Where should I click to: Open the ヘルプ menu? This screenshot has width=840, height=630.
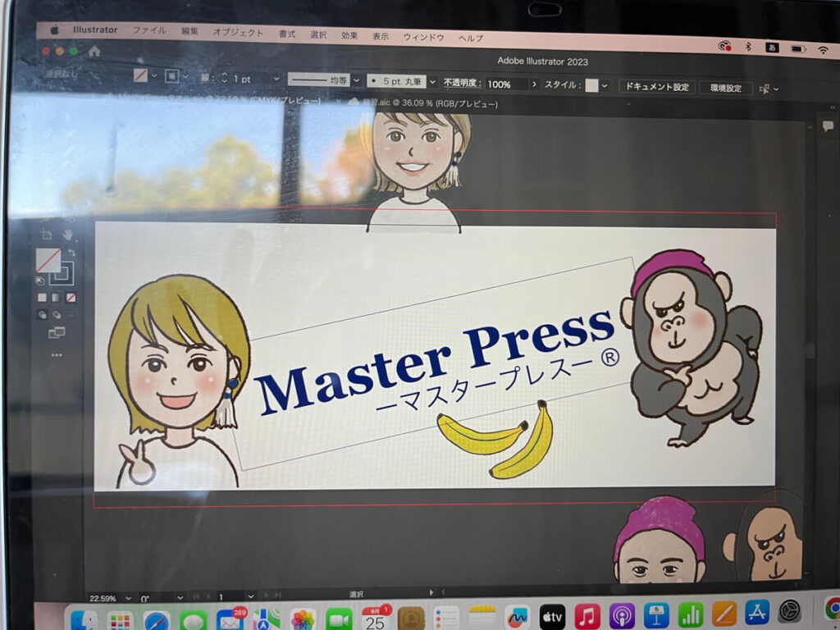[471, 39]
